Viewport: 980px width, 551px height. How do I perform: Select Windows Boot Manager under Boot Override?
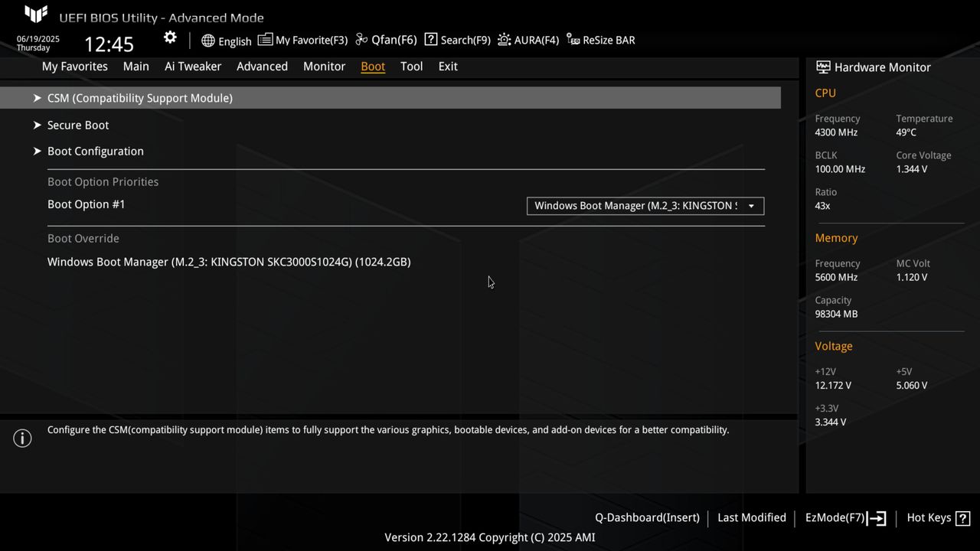coord(229,262)
